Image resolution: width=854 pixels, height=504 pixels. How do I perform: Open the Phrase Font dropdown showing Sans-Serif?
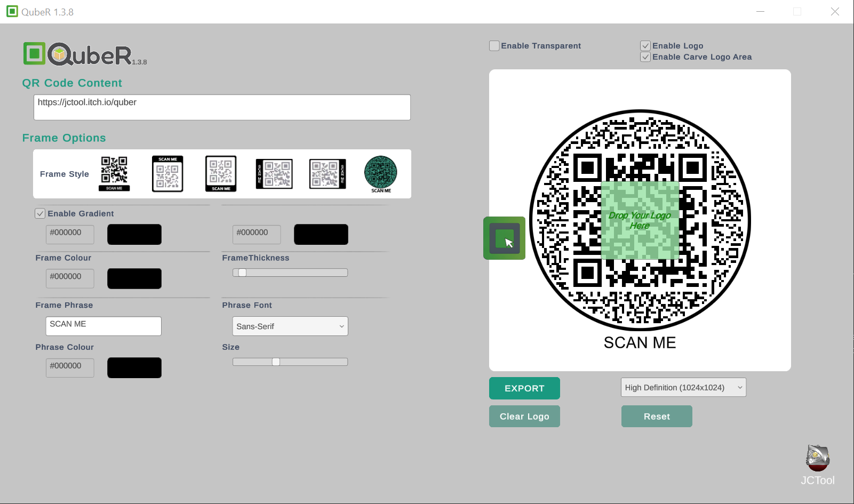pyautogui.click(x=290, y=326)
